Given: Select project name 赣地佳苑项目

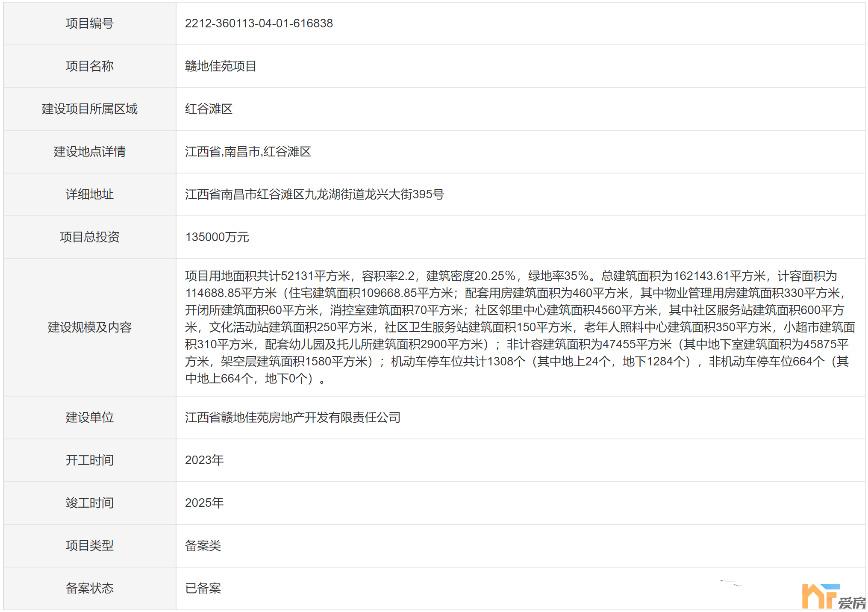Looking at the screenshot, I should [x=221, y=66].
